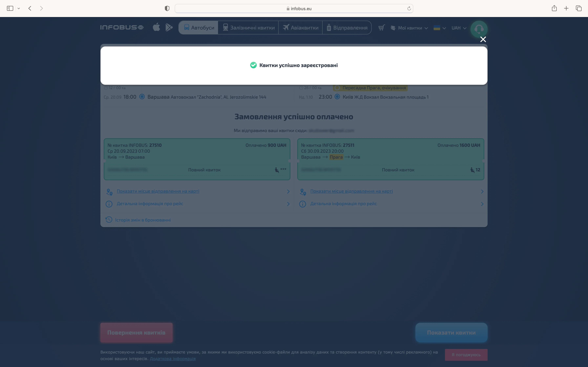Click the INFOBUS logo
Viewport: 588px width, 367px height.
click(x=122, y=27)
